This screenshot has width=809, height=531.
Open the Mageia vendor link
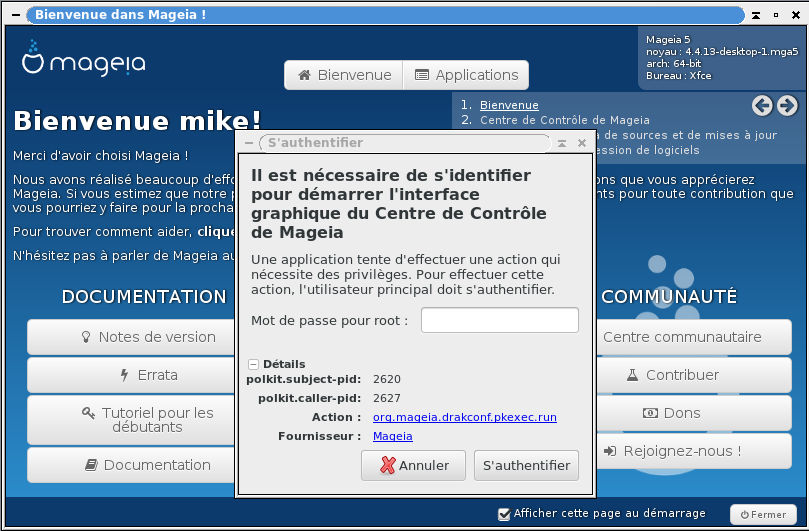click(x=392, y=436)
